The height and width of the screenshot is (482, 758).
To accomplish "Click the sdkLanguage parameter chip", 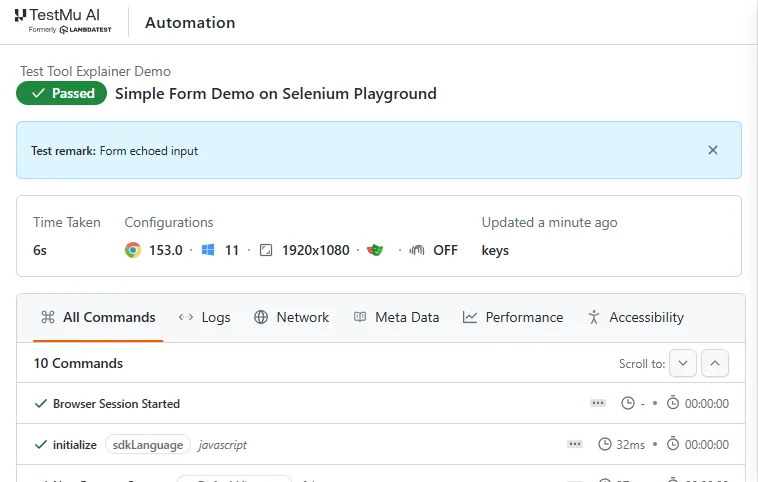I will [148, 445].
